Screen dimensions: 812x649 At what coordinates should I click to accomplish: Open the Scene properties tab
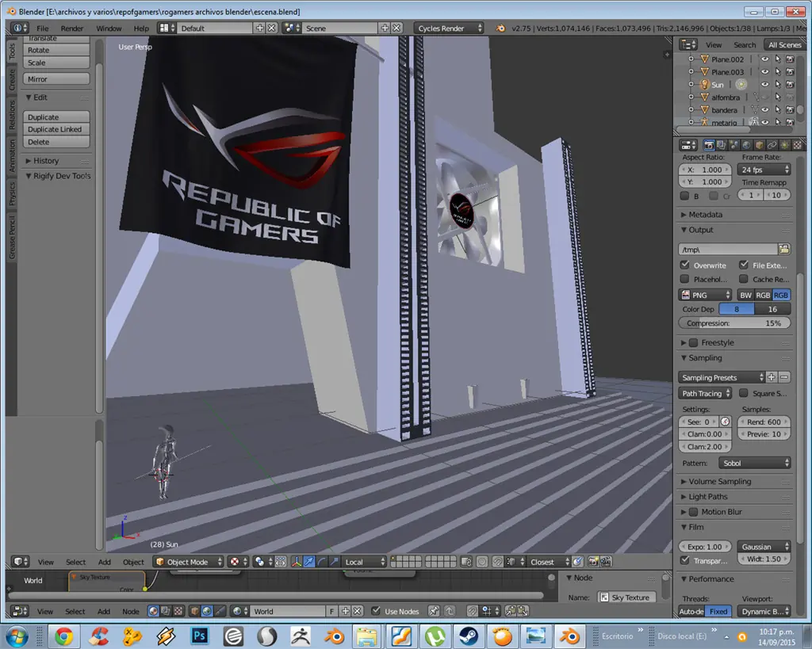(x=733, y=145)
